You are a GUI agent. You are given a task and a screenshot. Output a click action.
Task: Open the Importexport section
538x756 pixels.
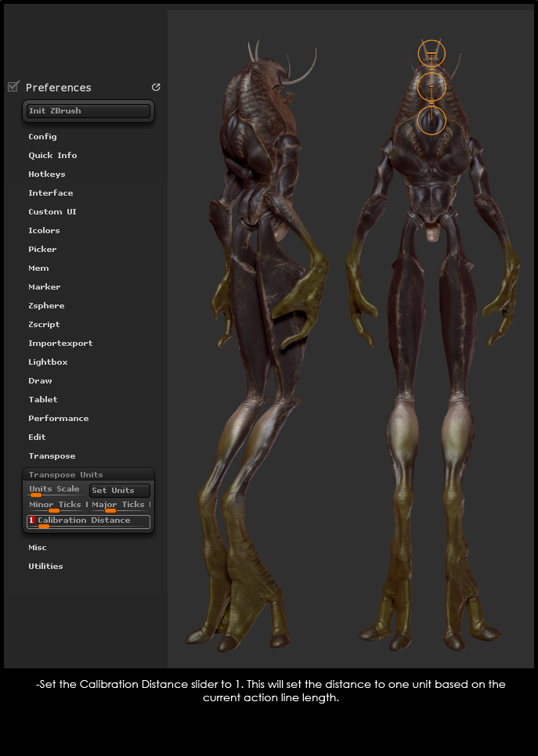pos(60,344)
